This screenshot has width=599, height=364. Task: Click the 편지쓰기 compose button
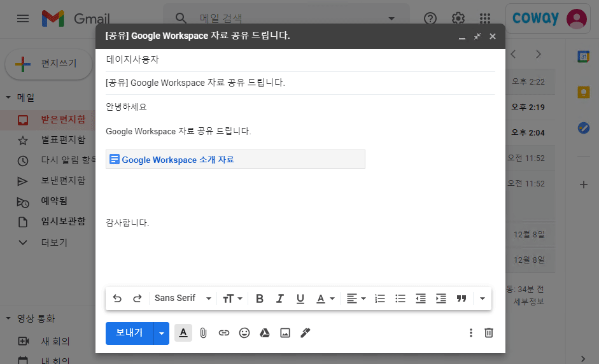coord(48,64)
